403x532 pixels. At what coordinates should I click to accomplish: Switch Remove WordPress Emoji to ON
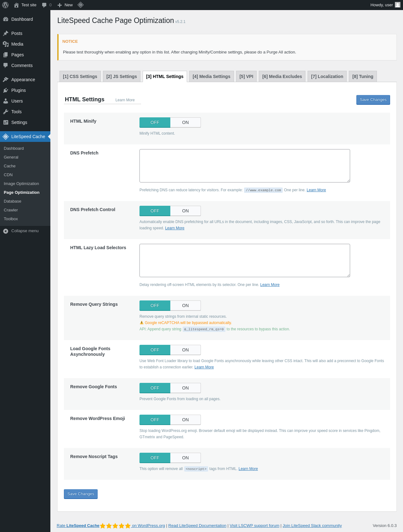coord(185,420)
